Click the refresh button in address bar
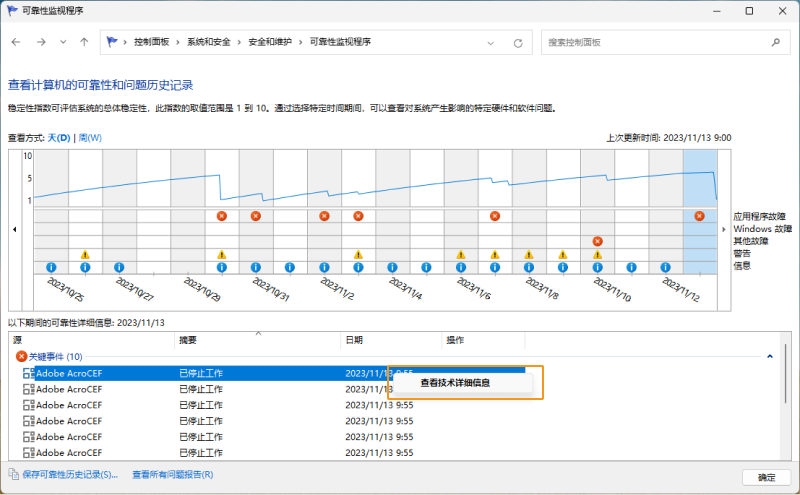Image resolution: width=800 pixels, height=495 pixels. click(517, 43)
